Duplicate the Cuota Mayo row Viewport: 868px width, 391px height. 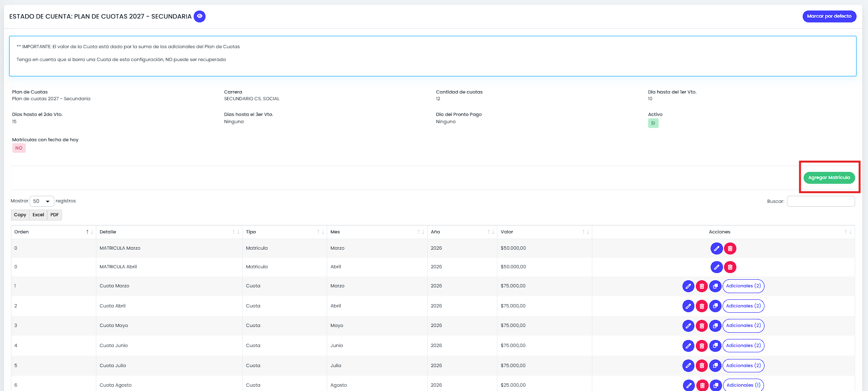tap(715, 326)
